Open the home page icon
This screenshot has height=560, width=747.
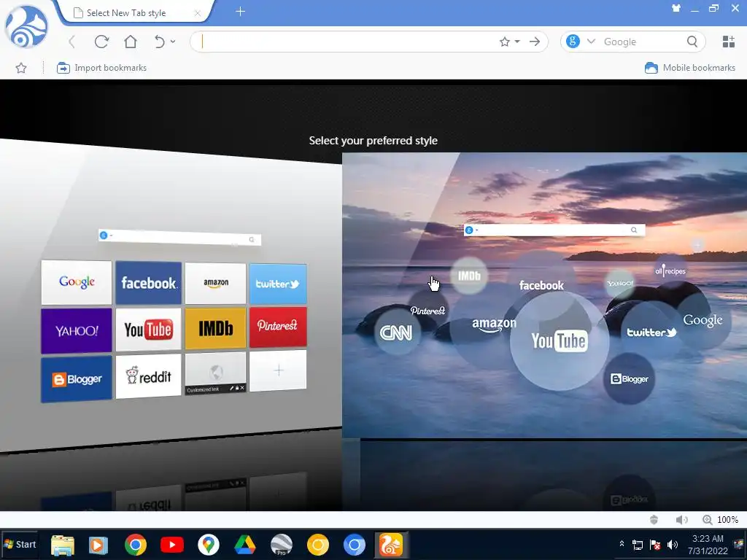point(130,42)
